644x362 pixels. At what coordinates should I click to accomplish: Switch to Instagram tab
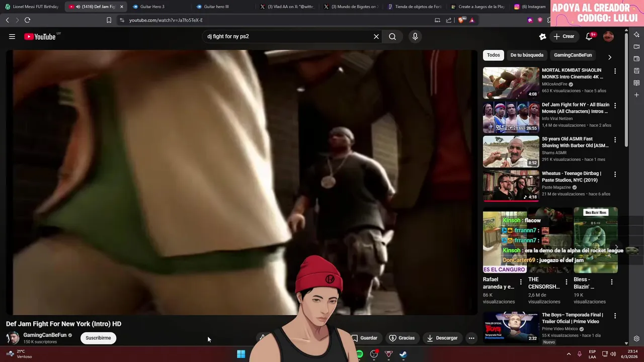pyautogui.click(x=529, y=7)
